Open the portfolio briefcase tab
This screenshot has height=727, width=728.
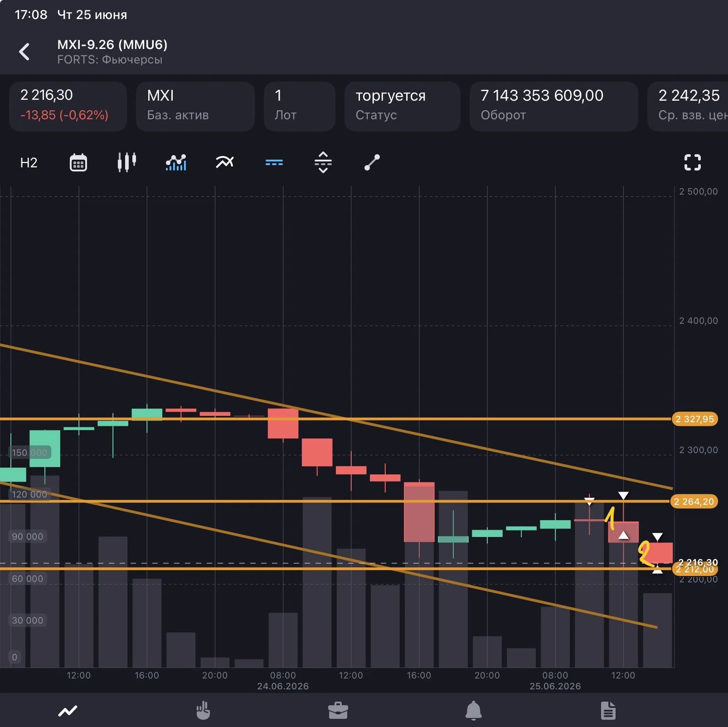(x=338, y=711)
